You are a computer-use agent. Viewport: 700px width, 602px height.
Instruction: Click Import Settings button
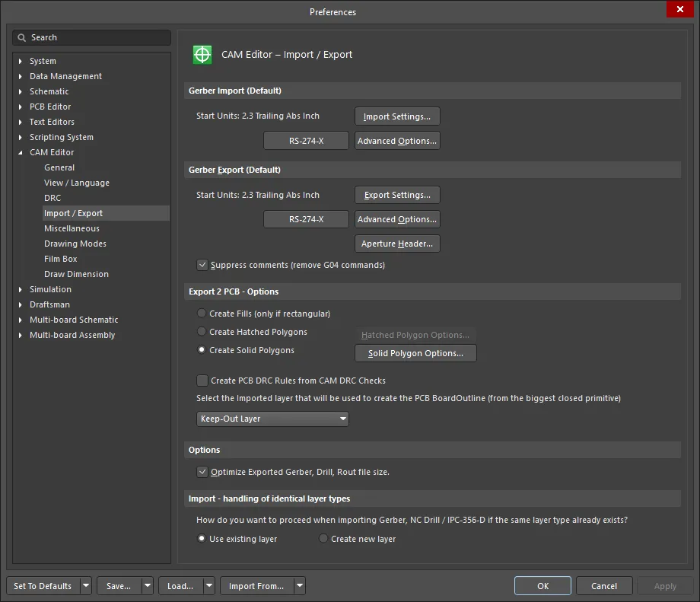point(397,116)
